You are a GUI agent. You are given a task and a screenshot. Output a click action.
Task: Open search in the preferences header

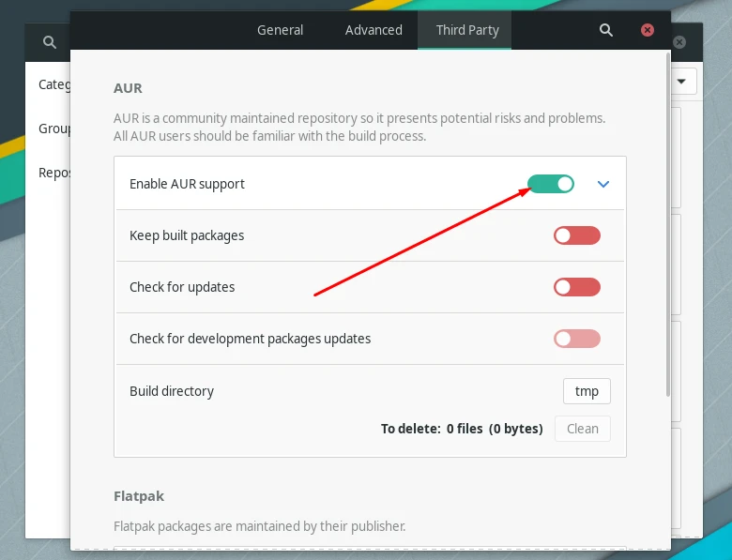coord(606,30)
